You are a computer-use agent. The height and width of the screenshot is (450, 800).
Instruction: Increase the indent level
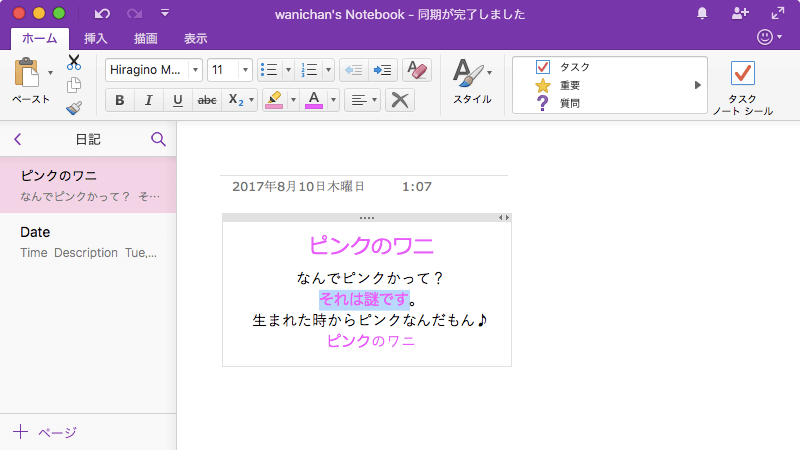(x=382, y=70)
